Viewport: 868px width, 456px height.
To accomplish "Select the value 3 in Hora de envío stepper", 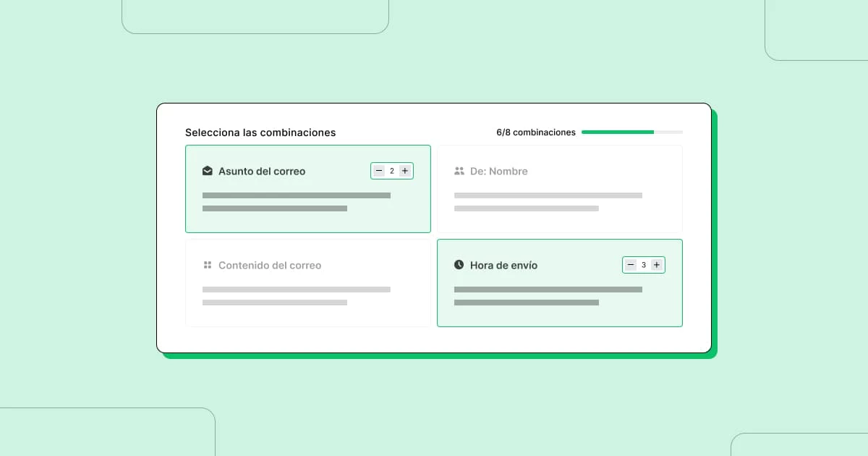I will click(x=644, y=265).
